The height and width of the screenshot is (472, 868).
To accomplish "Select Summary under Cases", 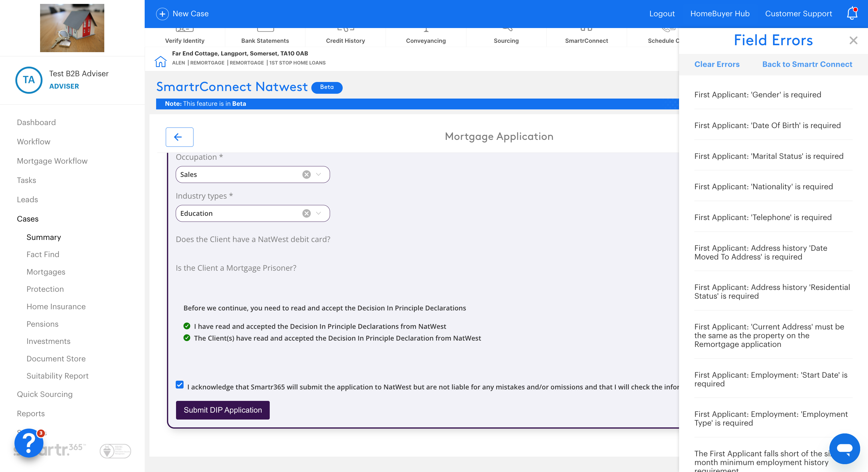I will tap(44, 237).
